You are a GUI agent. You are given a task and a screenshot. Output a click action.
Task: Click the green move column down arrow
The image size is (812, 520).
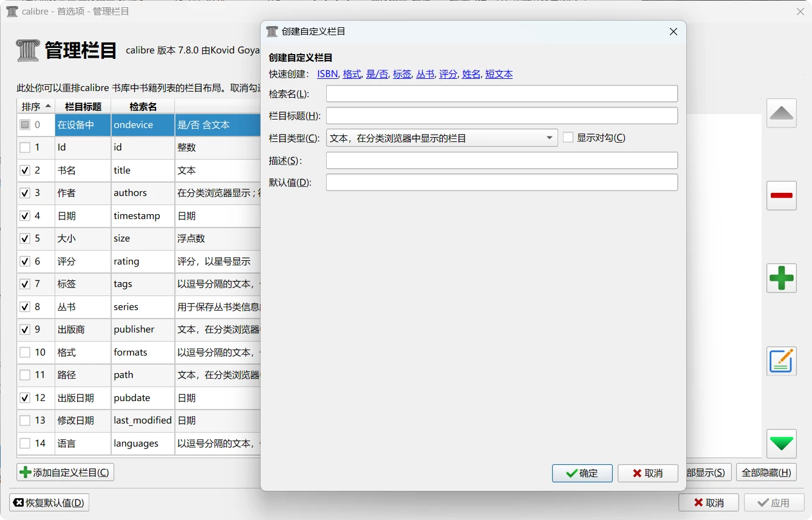(x=781, y=443)
